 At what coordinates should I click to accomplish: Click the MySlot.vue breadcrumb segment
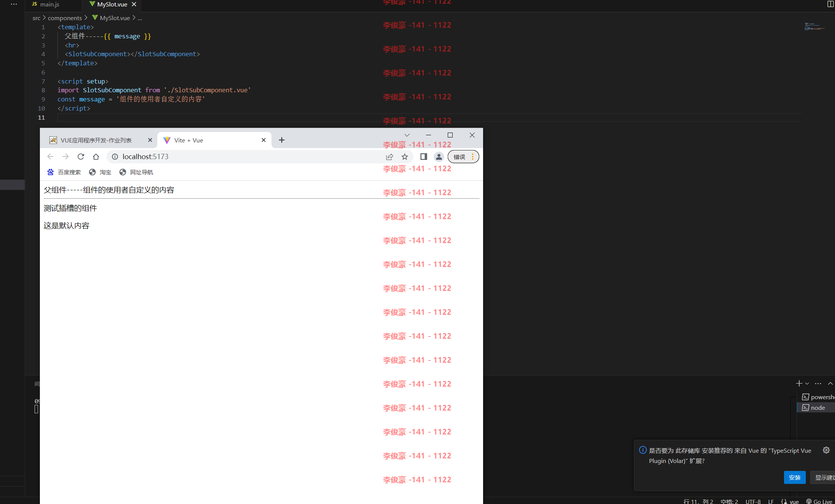(115, 18)
